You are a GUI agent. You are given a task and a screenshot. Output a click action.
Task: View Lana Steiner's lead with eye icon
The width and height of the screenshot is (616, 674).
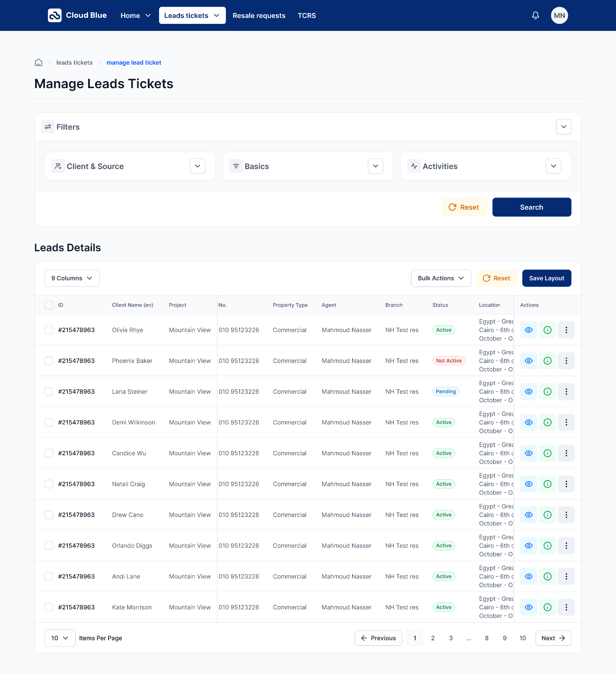529,391
